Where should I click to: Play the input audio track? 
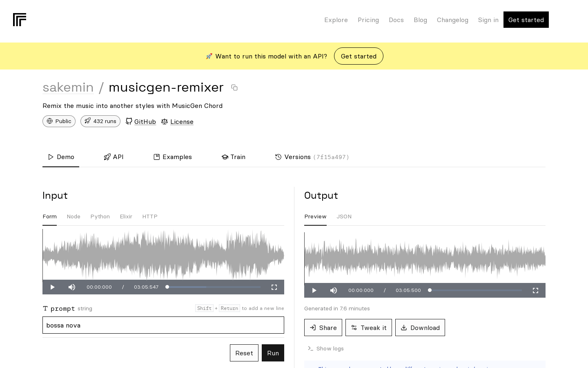(x=52, y=287)
